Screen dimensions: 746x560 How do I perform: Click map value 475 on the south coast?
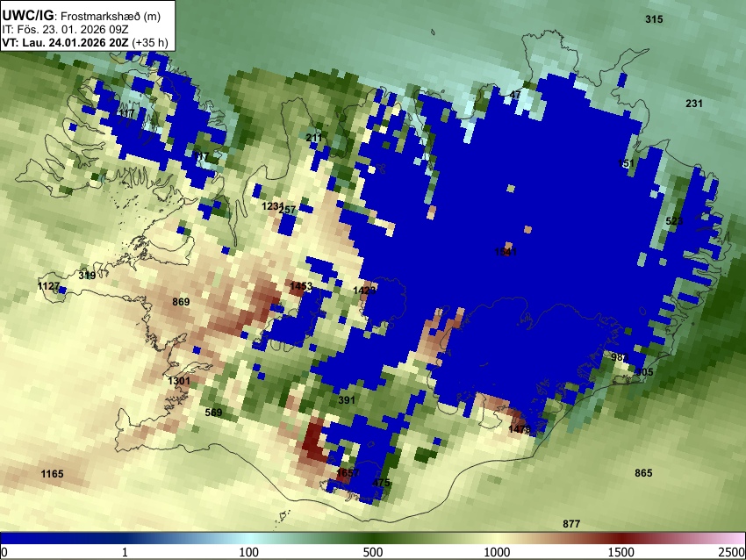coord(381,483)
